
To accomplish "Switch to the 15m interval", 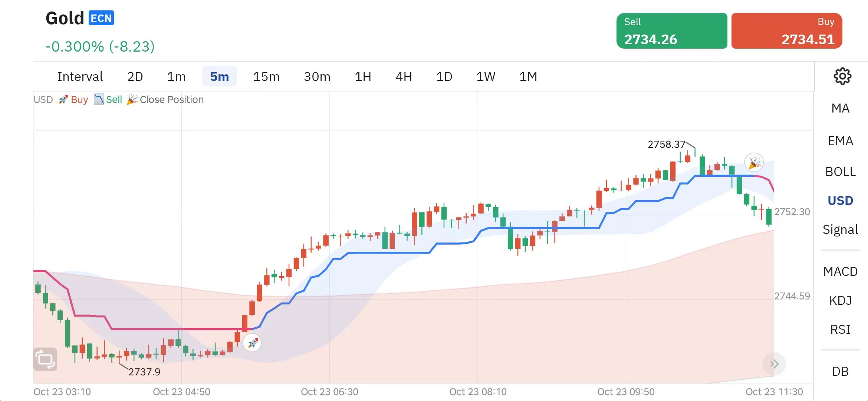I will click(266, 76).
